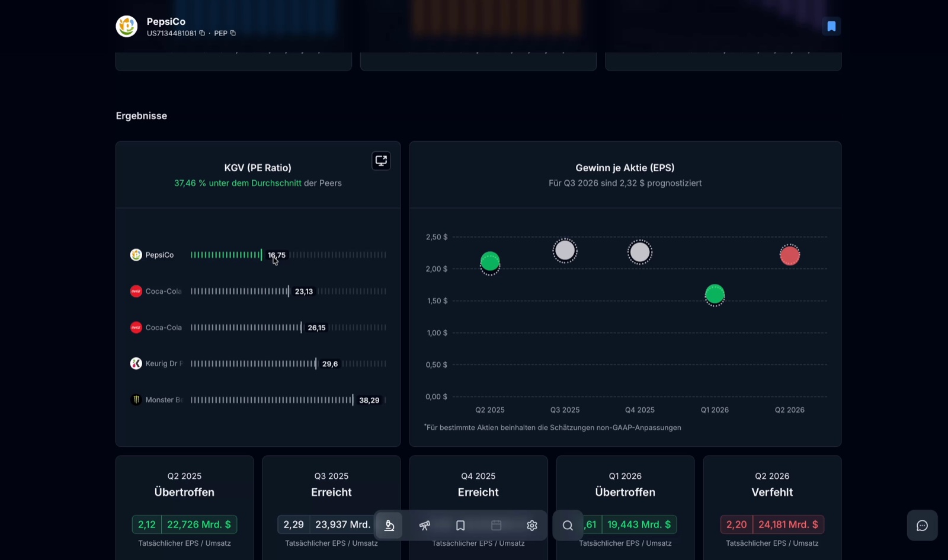This screenshot has height=560, width=948.
Task: Copy the PEP ticker symbol
Action: pos(233,33)
